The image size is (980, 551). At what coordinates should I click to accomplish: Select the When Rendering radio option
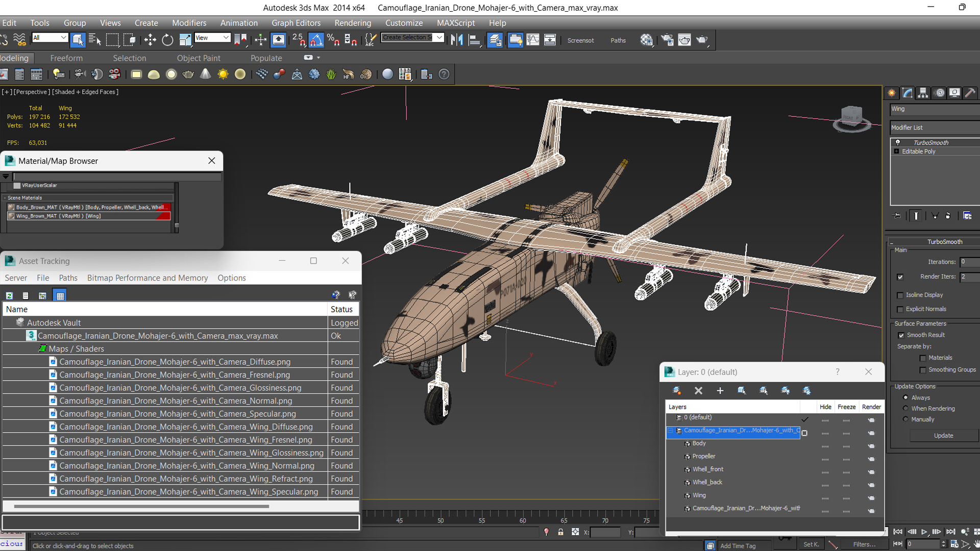point(905,408)
